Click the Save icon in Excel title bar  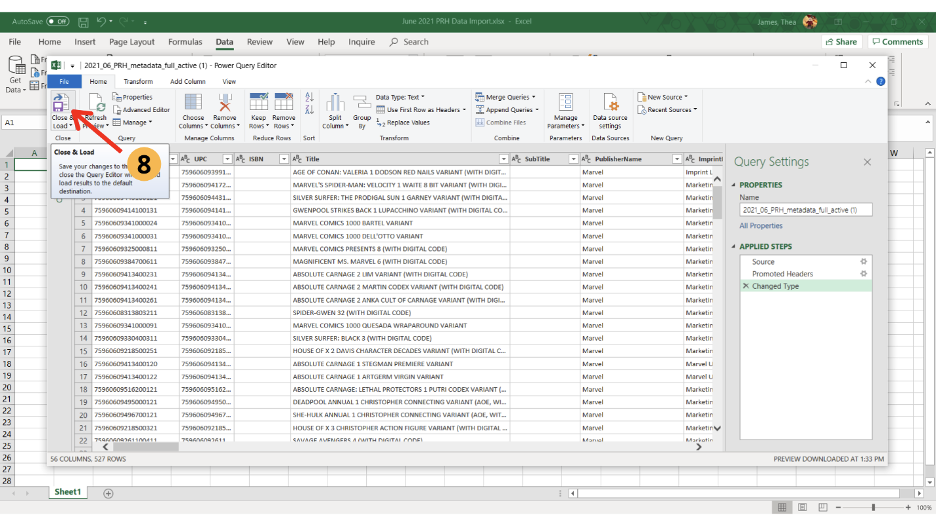click(83, 22)
